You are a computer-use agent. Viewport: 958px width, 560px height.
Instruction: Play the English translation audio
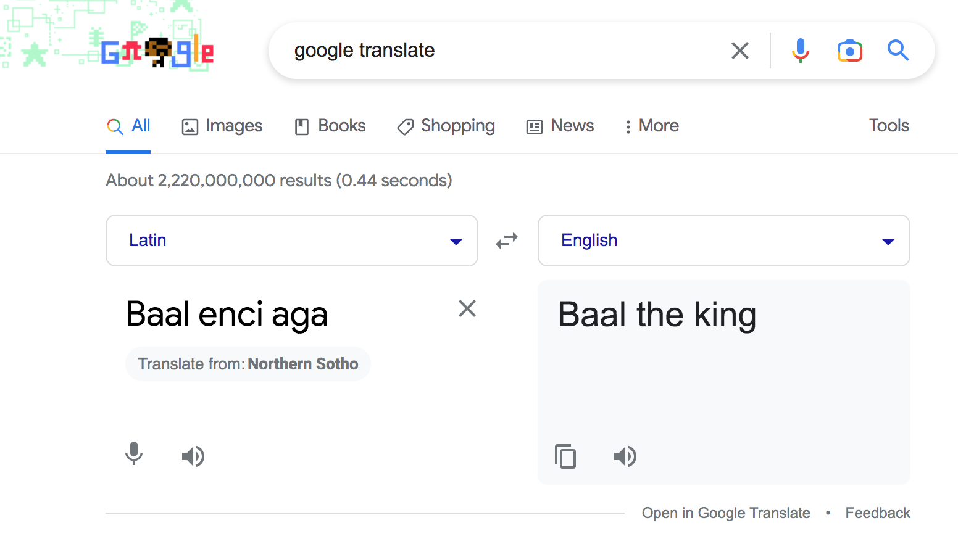625,456
